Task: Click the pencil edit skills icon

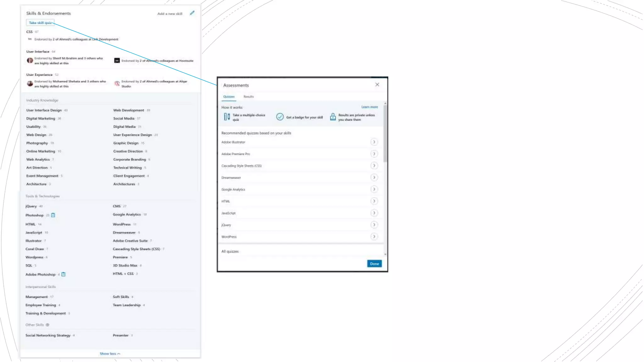Action: 192,13
